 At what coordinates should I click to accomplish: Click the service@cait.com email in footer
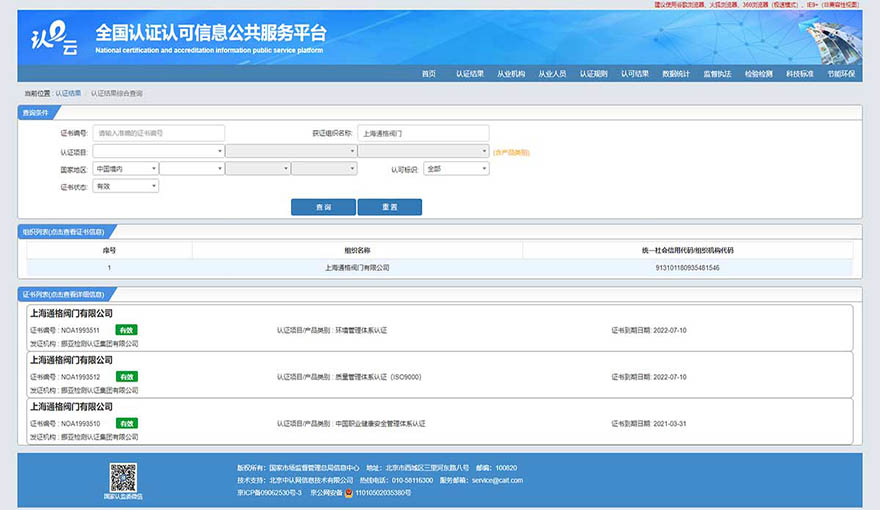tap(497, 480)
